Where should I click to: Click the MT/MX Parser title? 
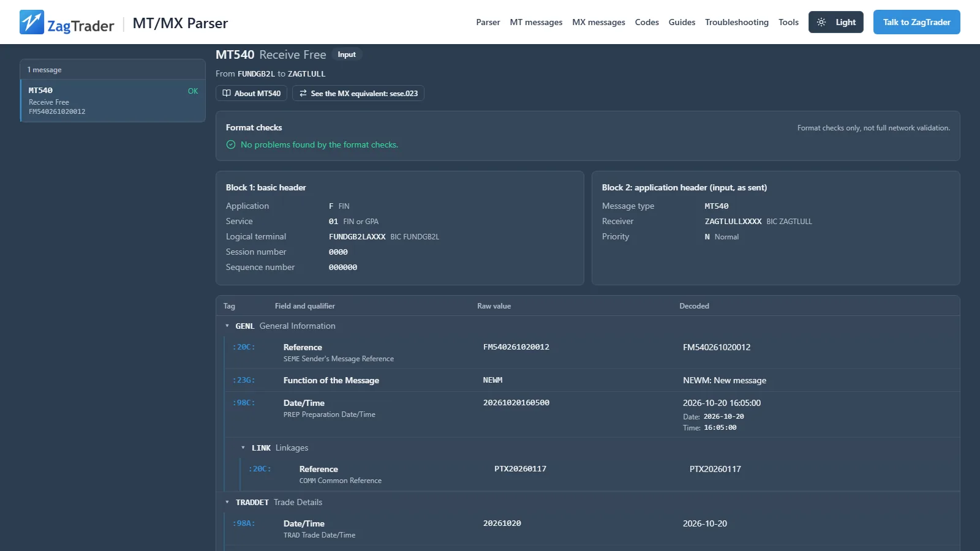click(180, 23)
